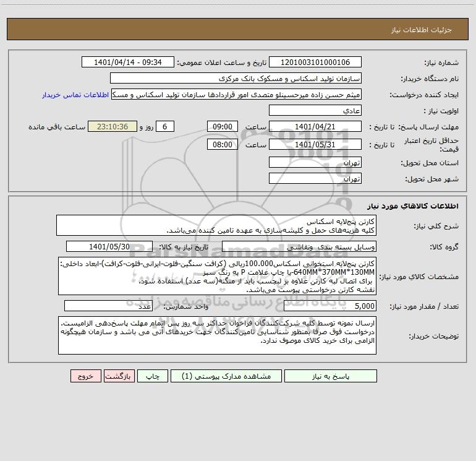Click label 'مهلت ارسال پاسخ: تا تاریخ :'
Image resolution: width=476 pixels, height=461 pixels.
coord(414,127)
